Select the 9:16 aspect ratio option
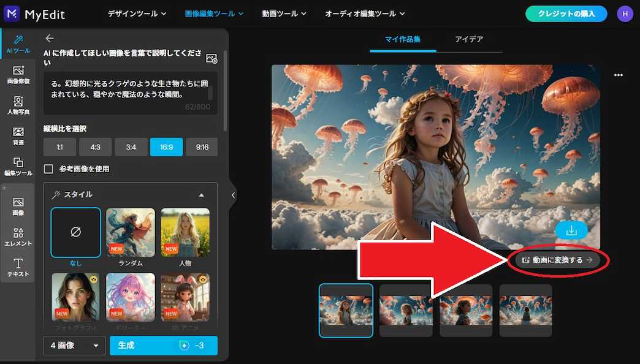The image size is (640, 364). (202, 146)
